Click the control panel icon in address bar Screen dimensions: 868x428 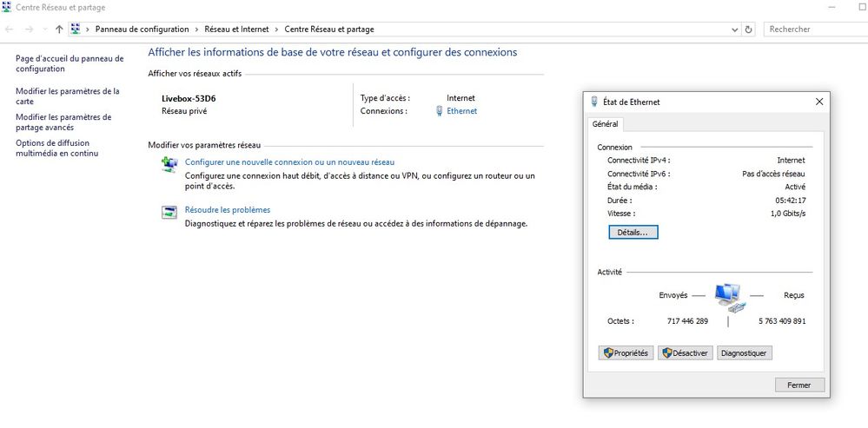pyautogui.click(x=76, y=30)
